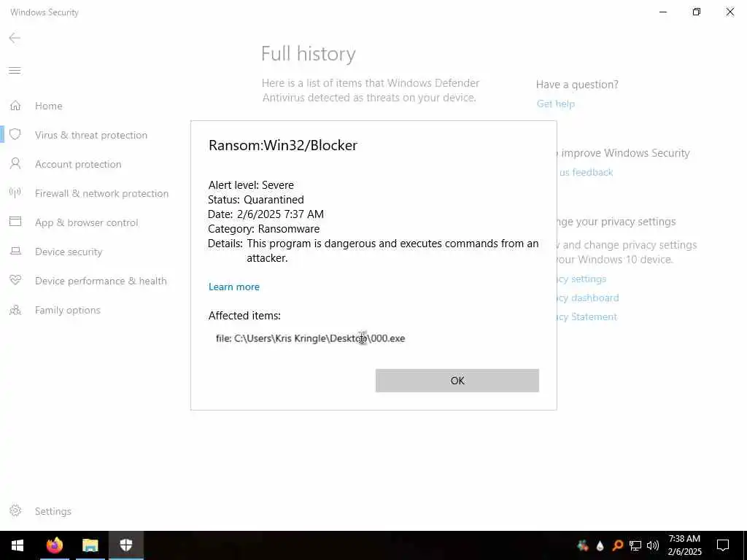Click the App & browser control window icon
Image resolution: width=747 pixels, height=560 pixels.
[x=15, y=222]
